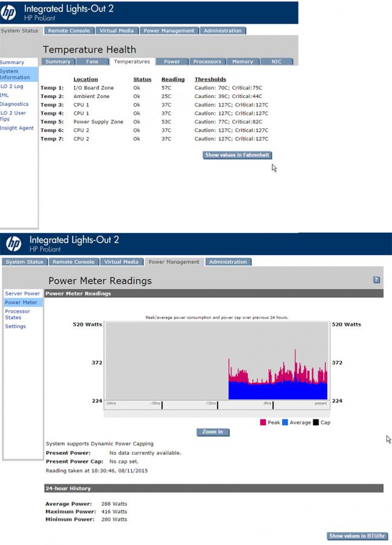The height and width of the screenshot is (545, 392).
Task: Open Power Management tab in Temperature Health page
Action: (169, 31)
